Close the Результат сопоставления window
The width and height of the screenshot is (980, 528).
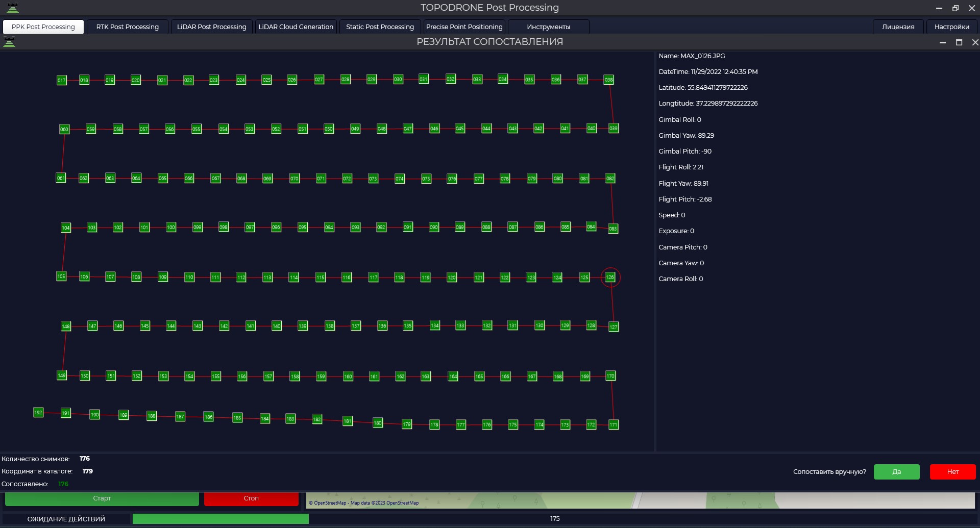click(x=975, y=42)
